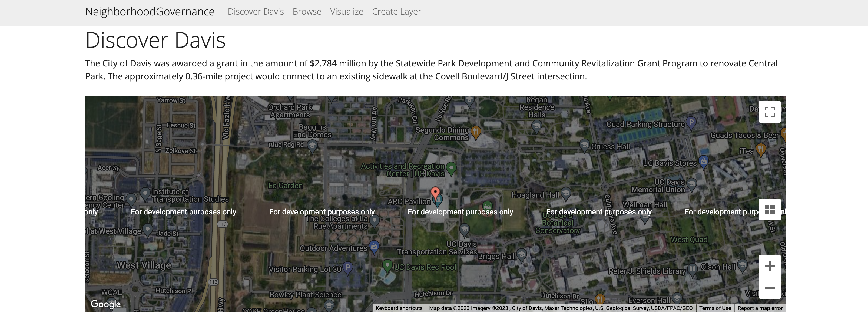This screenshot has width=868, height=323.
Task: Zoom in on the map
Action: pos(769,266)
